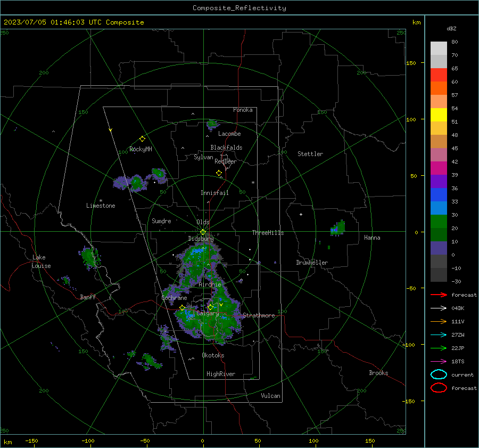This screenshot has height=448, width=479.
Task: Click the magenta 18TS arrow legend icon
Action: (439, 362)
